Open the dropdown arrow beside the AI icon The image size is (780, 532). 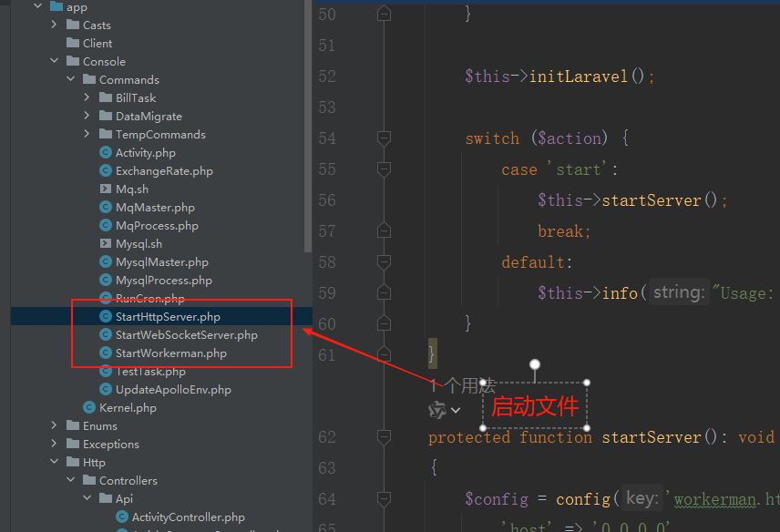point(456,411)
